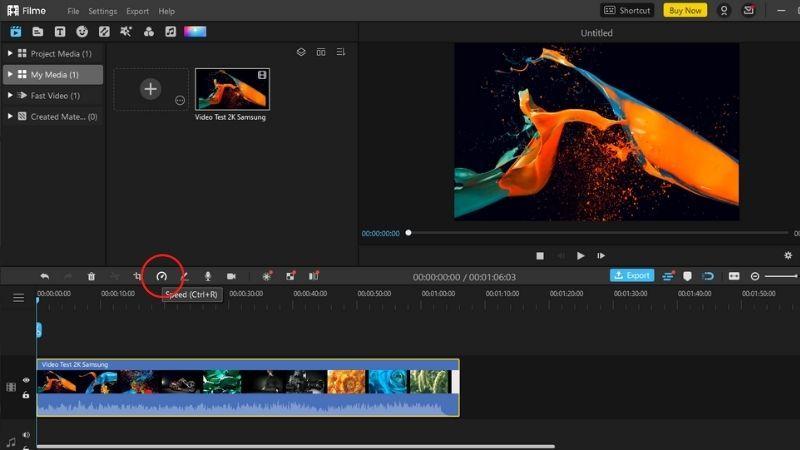Open the Effects magic wand icon
Screen dimensions: 800x450
126,32
